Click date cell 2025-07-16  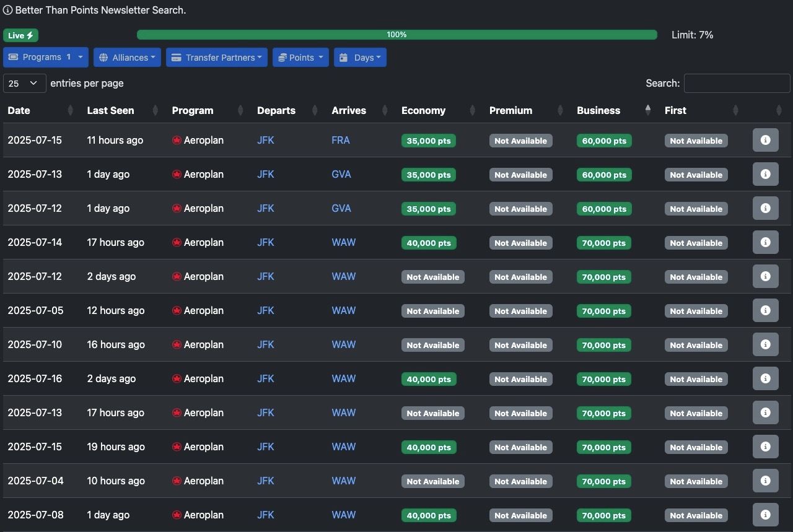pyautogui.click(x=35, y=379)
